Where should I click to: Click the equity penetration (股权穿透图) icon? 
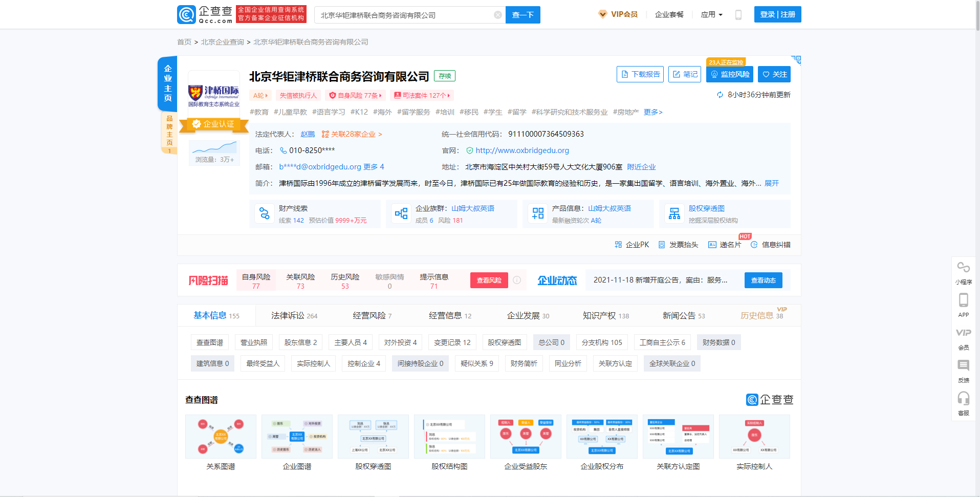click(x=674, y=213)
